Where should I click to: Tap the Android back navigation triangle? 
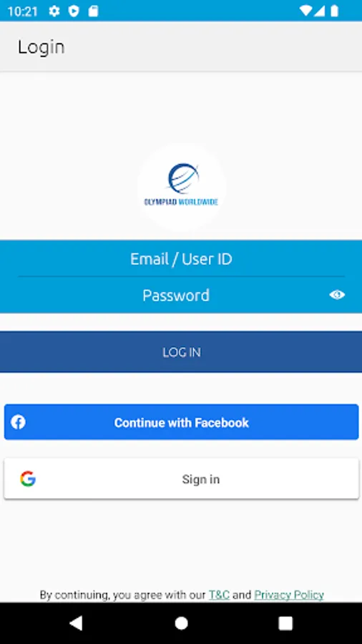(76, 623)
